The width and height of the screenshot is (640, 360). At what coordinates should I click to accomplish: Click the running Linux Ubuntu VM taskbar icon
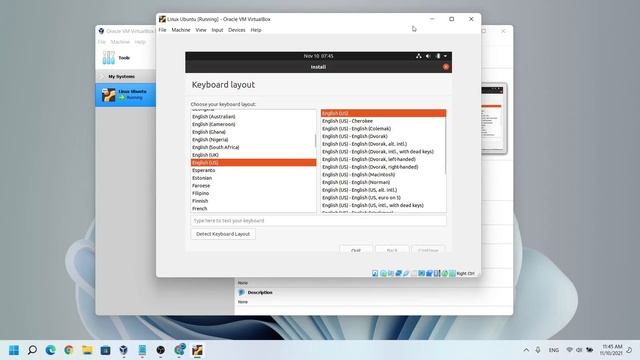point(197,350)
